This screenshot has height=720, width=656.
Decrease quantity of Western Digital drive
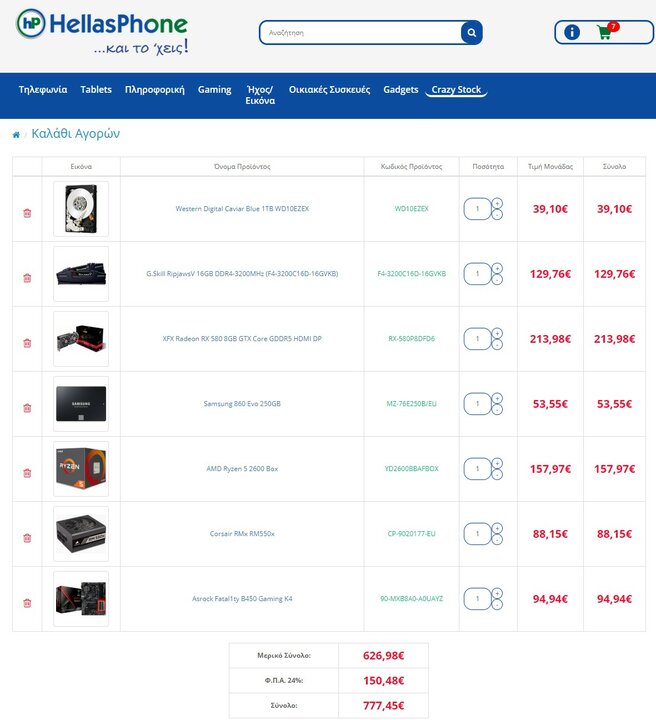[x=497, y=214]
